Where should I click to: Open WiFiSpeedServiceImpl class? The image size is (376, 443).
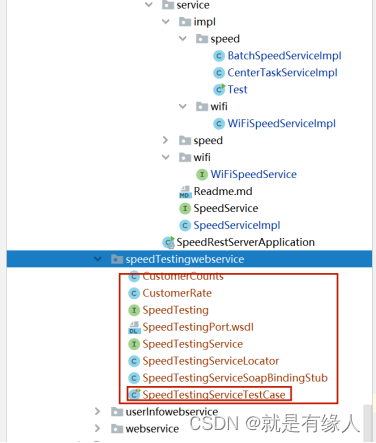point(282,124)
